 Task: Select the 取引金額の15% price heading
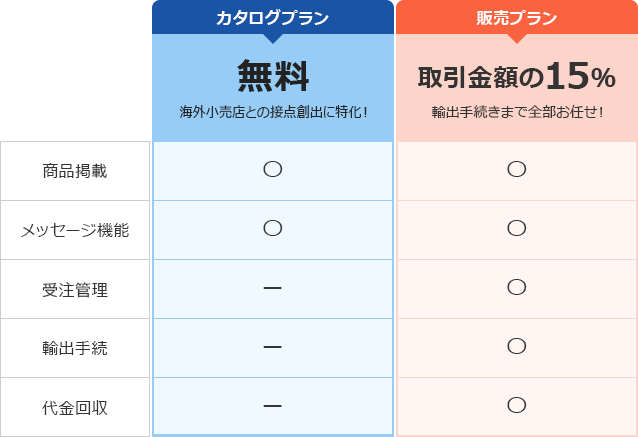[516, 76]
